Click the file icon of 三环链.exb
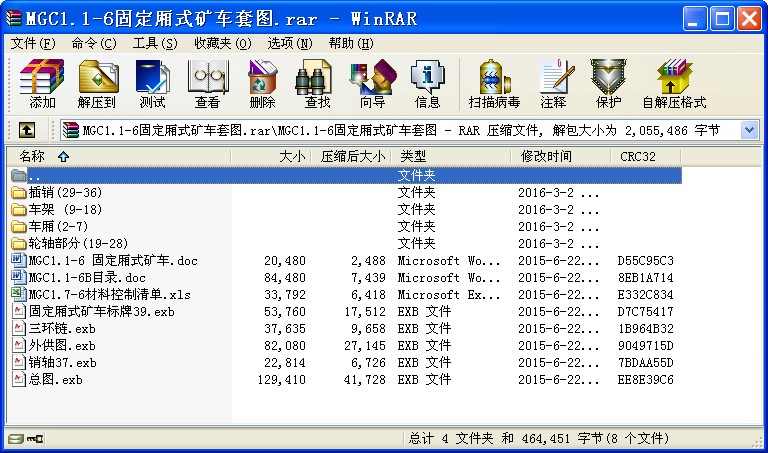 click(19, 329)
